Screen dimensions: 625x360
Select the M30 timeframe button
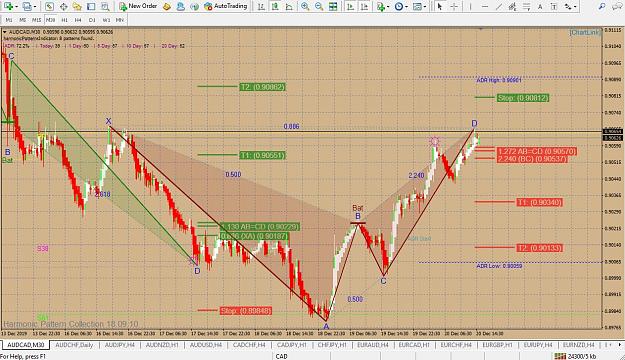[x=50, y=20]
